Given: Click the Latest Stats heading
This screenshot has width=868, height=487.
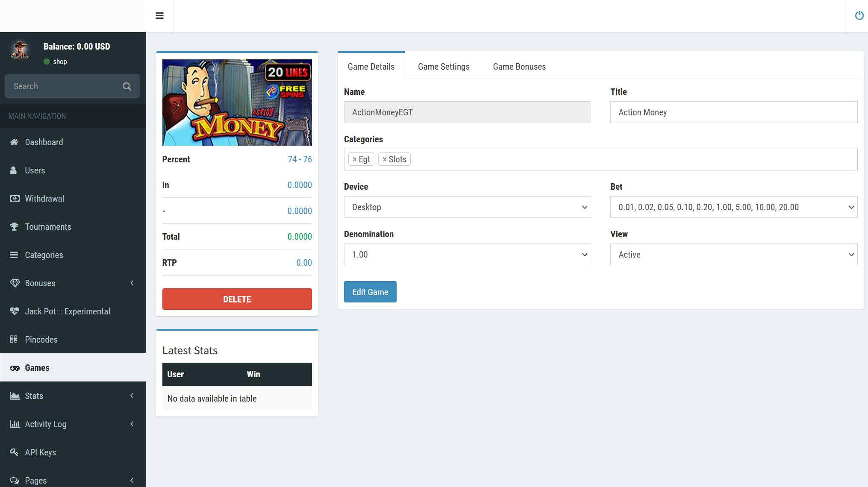Looking at the screenshot, I should pos(190,351).
